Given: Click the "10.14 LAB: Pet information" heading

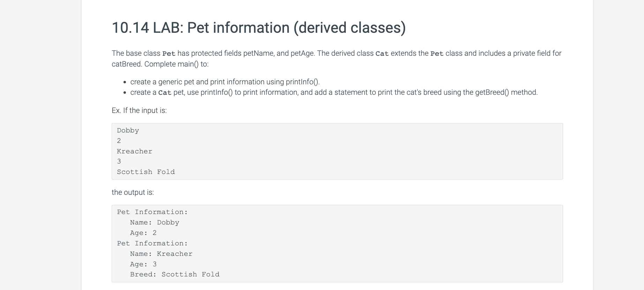Looking at the screenshot, I should 259,28.
